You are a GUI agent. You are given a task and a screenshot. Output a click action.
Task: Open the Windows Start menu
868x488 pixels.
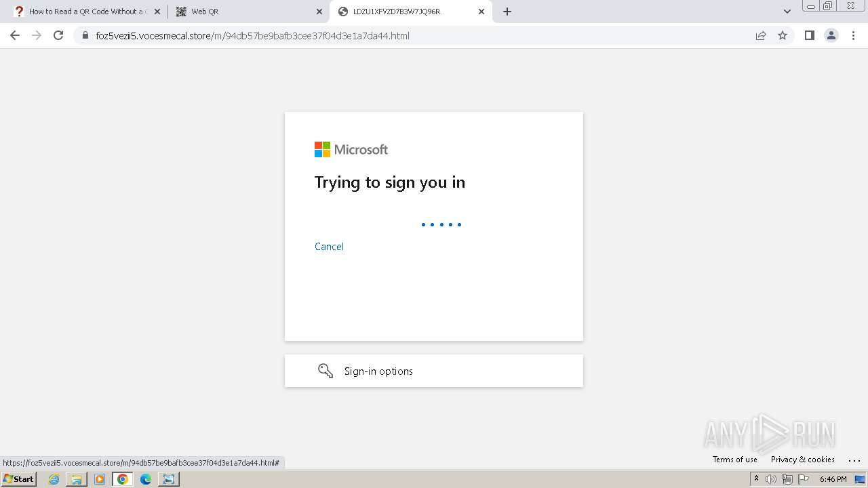point(18,479)
